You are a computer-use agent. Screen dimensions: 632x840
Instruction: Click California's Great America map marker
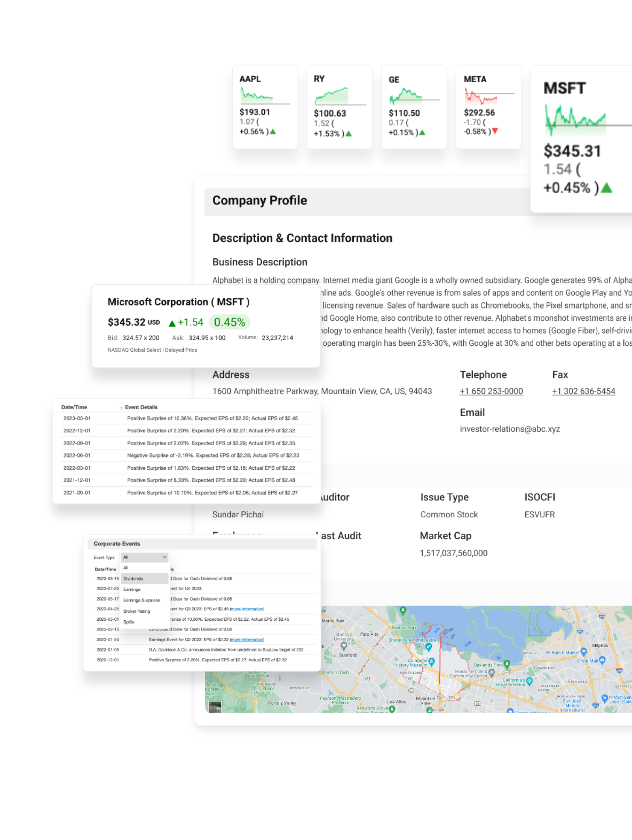pyautogui.click(x=529, y=681)
